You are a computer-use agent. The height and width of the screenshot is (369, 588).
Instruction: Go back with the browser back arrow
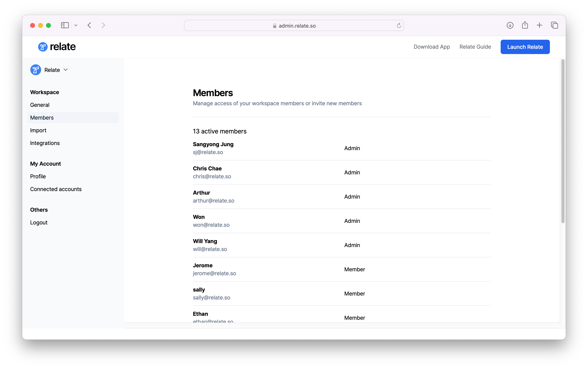pos(89,25)
